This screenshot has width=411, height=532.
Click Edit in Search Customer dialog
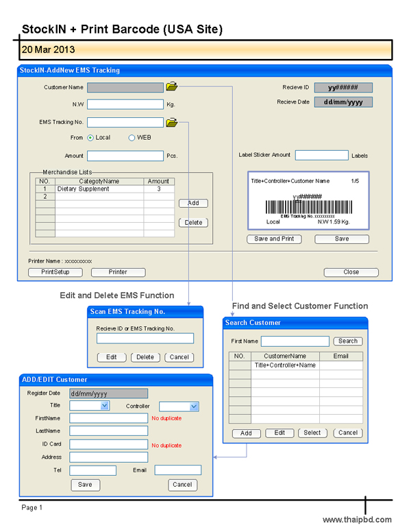click(x=279, y=433)
